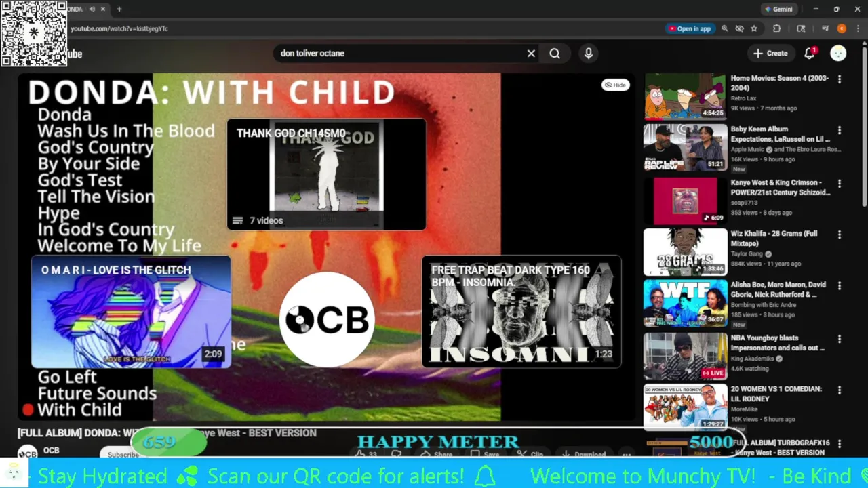Image resolution: width=868 pixels, height=488 pixels.
Task: Open options for 20 Women video
Action: coord(840,391)
